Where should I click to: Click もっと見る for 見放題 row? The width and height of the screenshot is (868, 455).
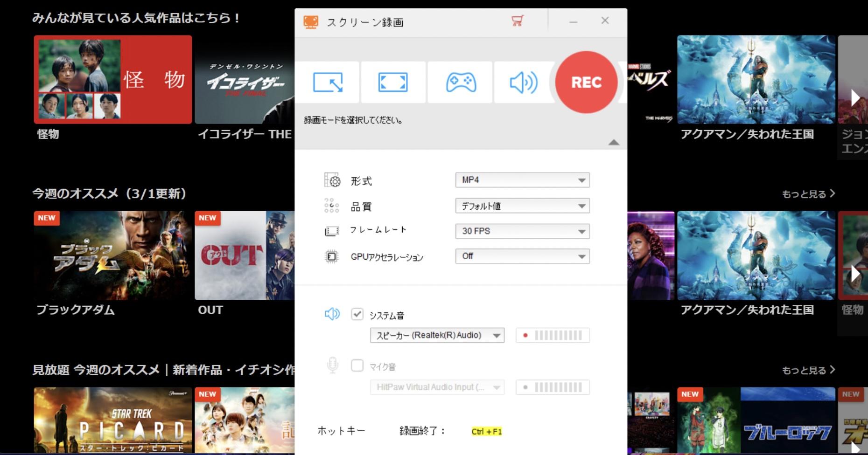[x=808, y=370]
